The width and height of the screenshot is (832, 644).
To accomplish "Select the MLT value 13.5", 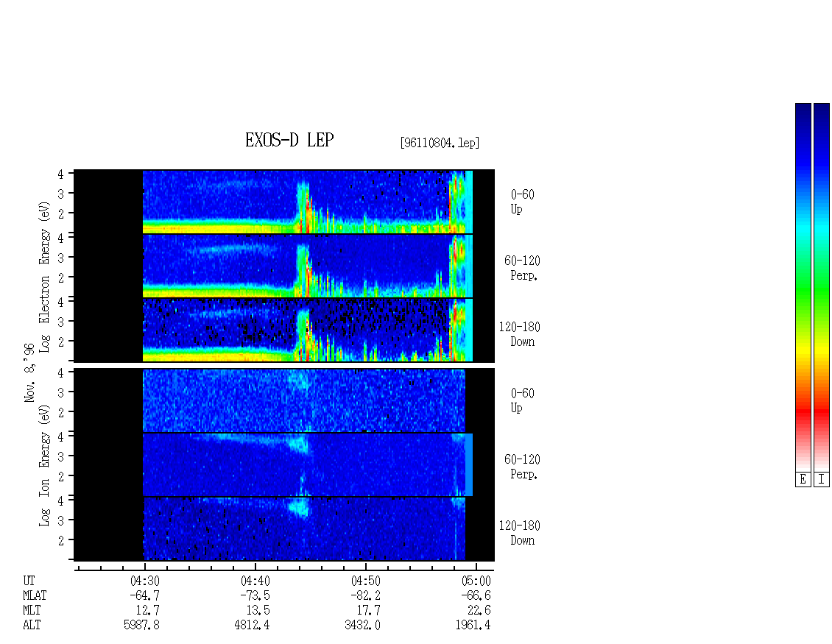I will click(x=258, y=610).
